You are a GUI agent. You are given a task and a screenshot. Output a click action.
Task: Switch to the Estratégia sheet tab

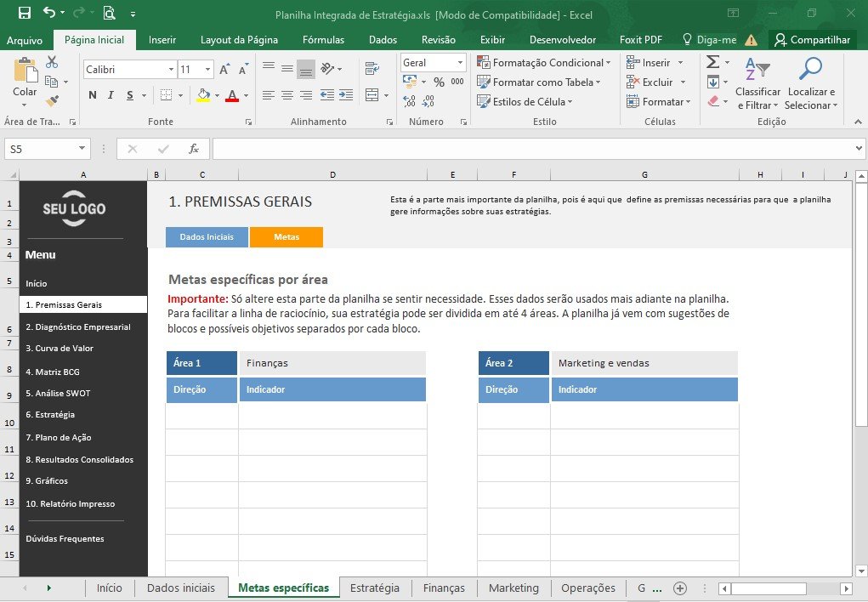pos(375,588)
